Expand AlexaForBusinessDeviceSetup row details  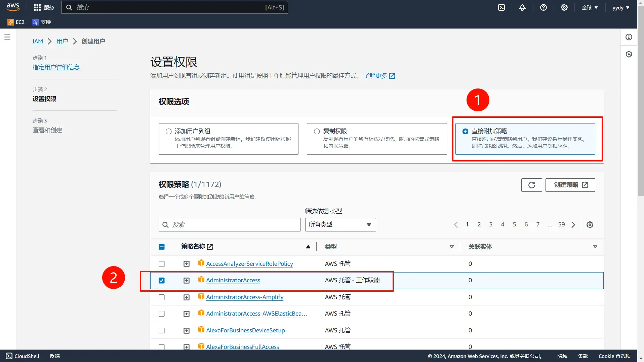[x=187, y=331]
